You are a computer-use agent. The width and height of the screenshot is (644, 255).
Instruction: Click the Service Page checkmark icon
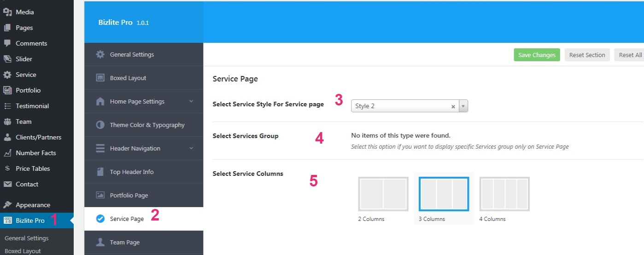pyautogui.click(x=100, y=219)
